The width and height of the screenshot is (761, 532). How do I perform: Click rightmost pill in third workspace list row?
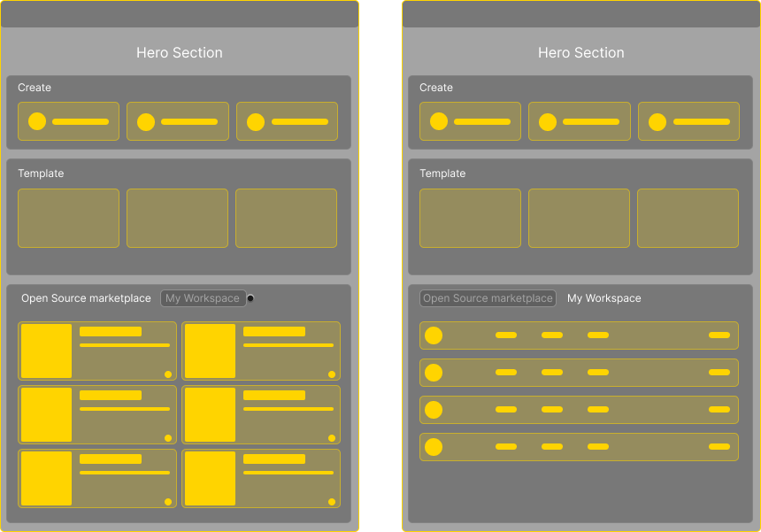pyautogui.click(x=719, y=410)
